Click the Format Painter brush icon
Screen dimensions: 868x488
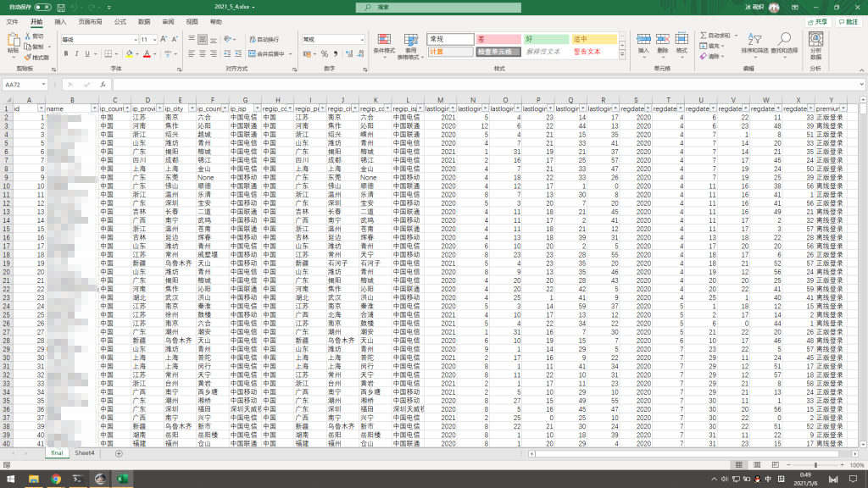pyautogui.click(x=28, y=58)
